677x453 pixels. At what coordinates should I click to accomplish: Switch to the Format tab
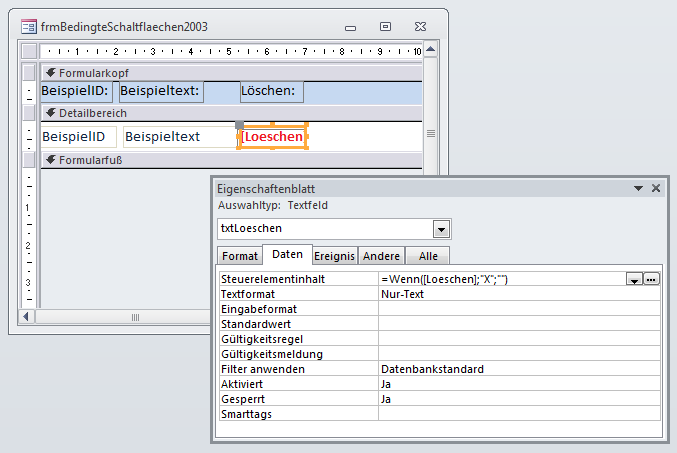239,256
